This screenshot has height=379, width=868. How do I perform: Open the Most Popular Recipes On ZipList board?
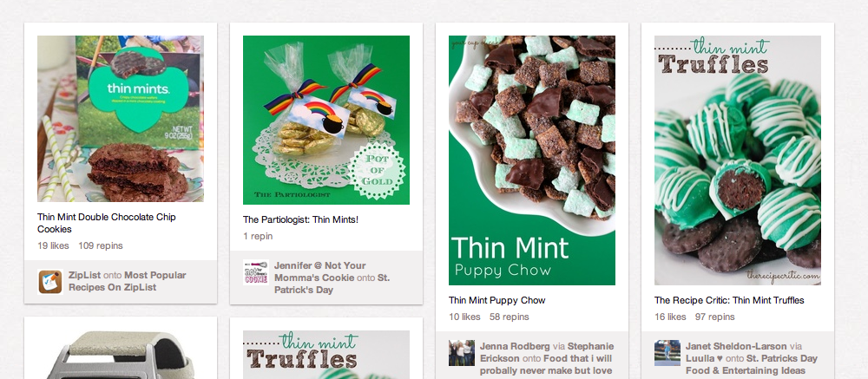(x=128, y=281)
